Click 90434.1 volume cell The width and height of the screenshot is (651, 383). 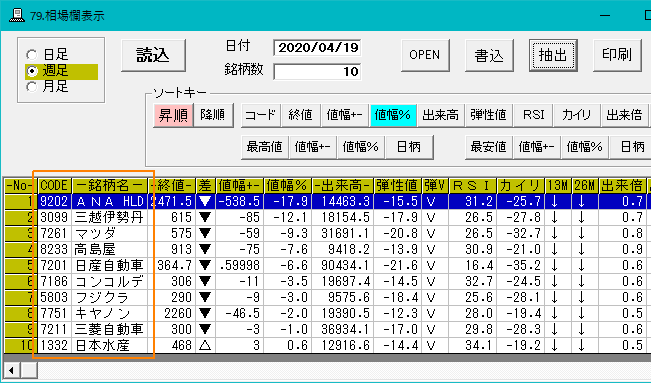coord(343,265)
